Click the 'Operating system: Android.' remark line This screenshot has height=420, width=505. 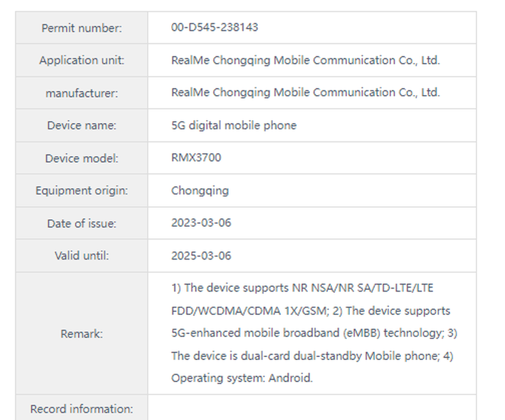(x=242, y=378)
